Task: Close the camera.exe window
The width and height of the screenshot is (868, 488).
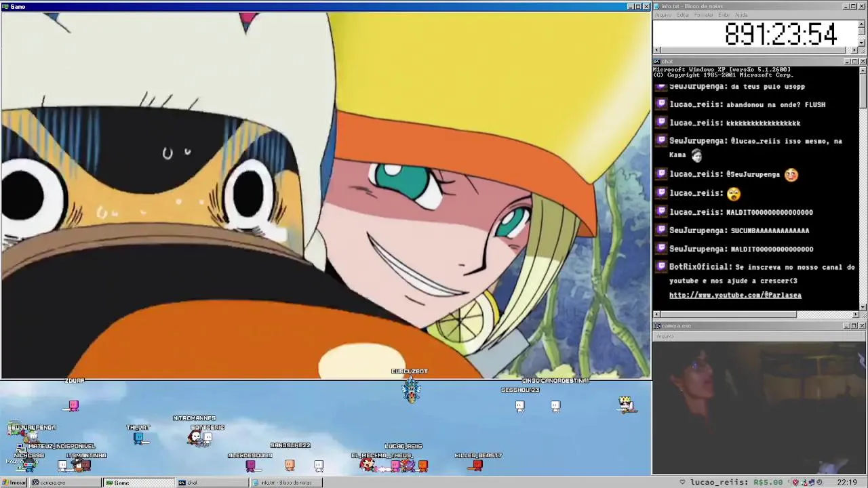Action: (x=863, y=326)
